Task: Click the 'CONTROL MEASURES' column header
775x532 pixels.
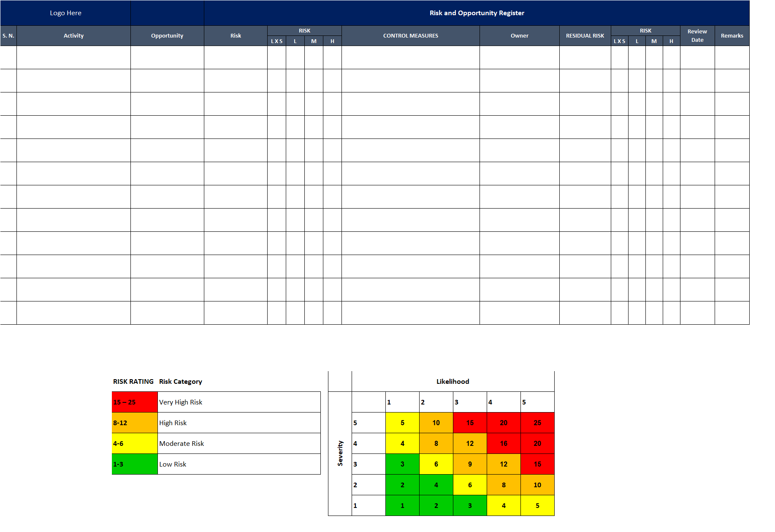Action: pyautogui.click(x=410, y=36)
